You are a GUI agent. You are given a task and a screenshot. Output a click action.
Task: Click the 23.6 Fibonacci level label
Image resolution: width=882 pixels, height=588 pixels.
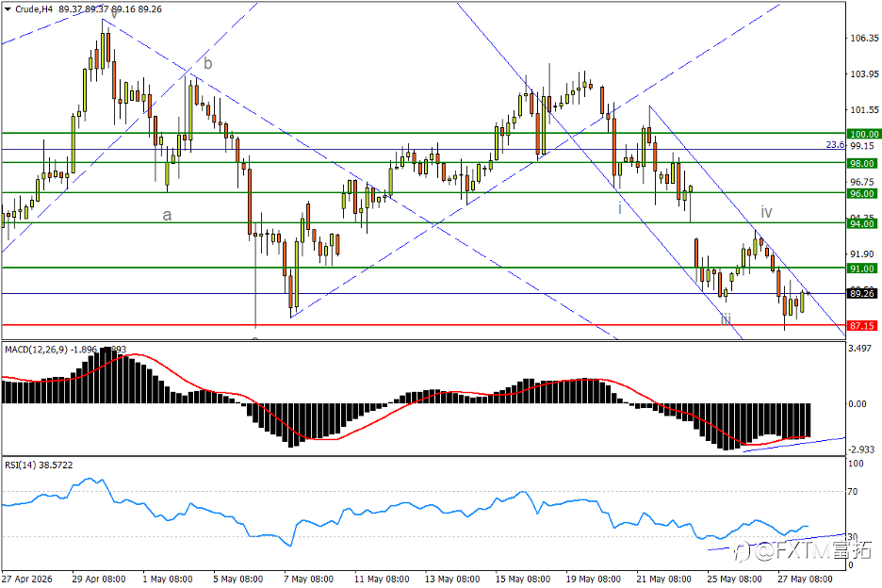pyautogui.click(x=835, y=144)
